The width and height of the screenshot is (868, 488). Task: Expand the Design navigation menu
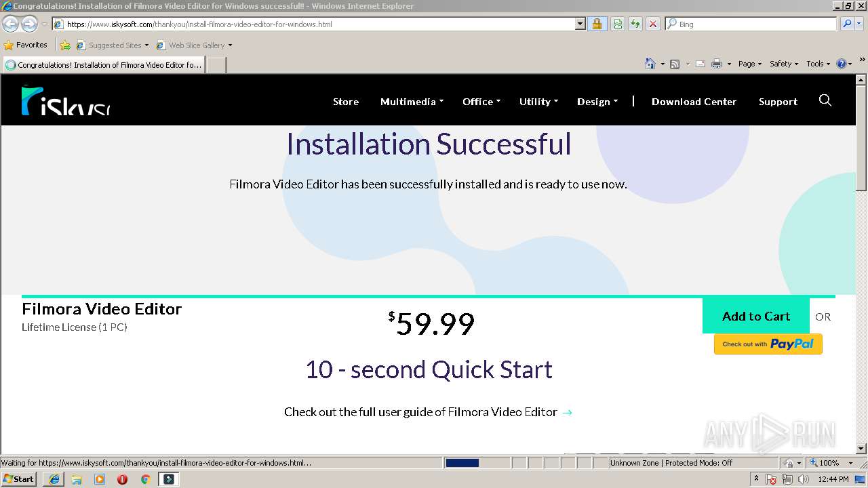click(597, 102)
